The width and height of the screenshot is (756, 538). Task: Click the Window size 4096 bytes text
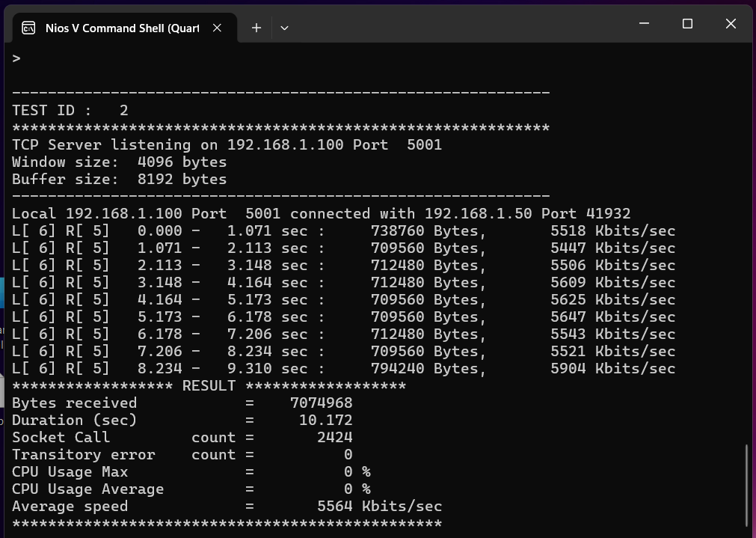[119, 162]
